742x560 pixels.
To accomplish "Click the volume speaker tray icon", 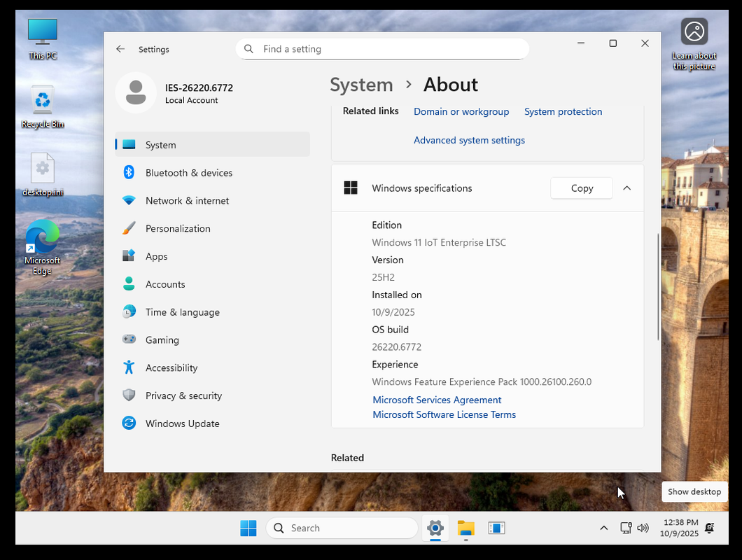I will (x=643, y=527).
